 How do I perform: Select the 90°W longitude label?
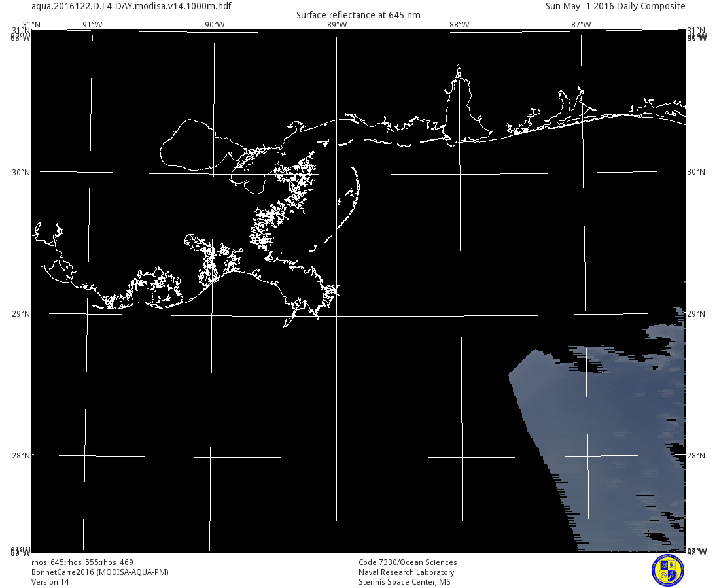[x=215, y=25]
